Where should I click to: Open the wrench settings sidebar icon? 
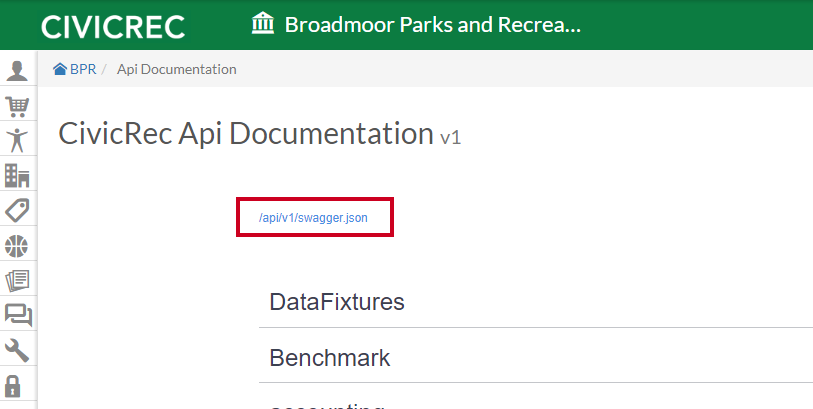click(17, 350)
